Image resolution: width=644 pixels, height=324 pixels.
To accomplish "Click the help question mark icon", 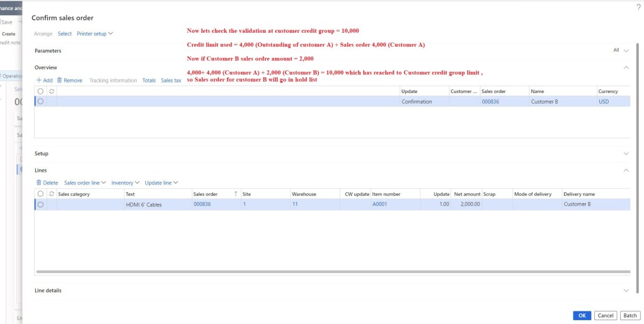I will click(x=638, y=7).
